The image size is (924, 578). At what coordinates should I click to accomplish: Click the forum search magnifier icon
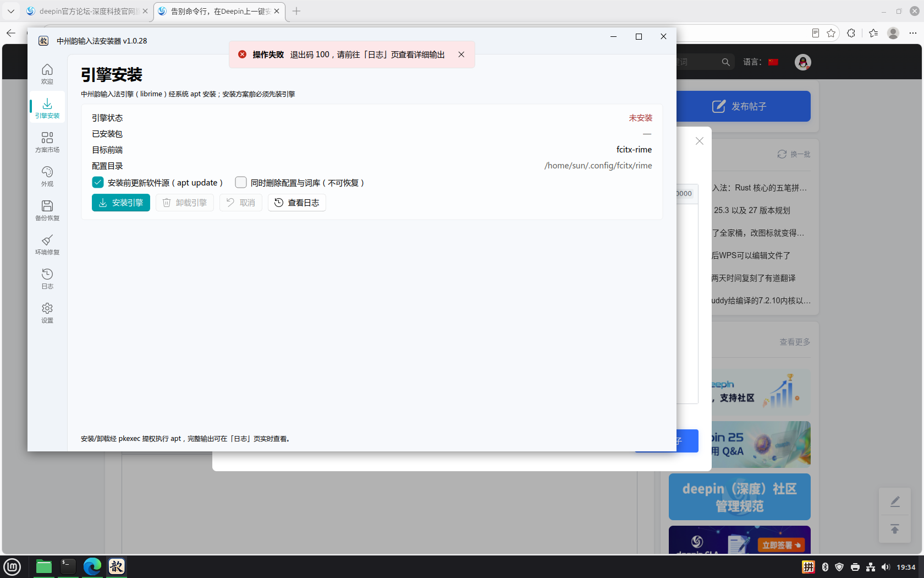pyautogui.click(x=726, y=62)
